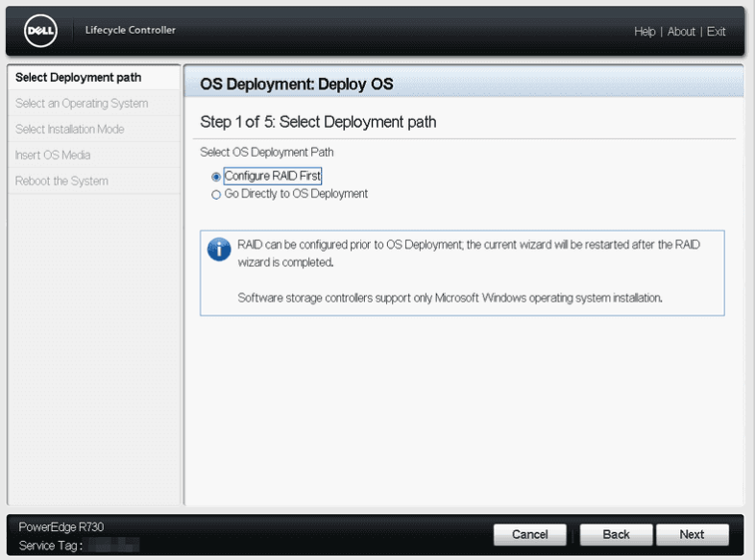The image size is (755, 560).
Task: Click the Service Tag label
Action: [x=50, y=546]
